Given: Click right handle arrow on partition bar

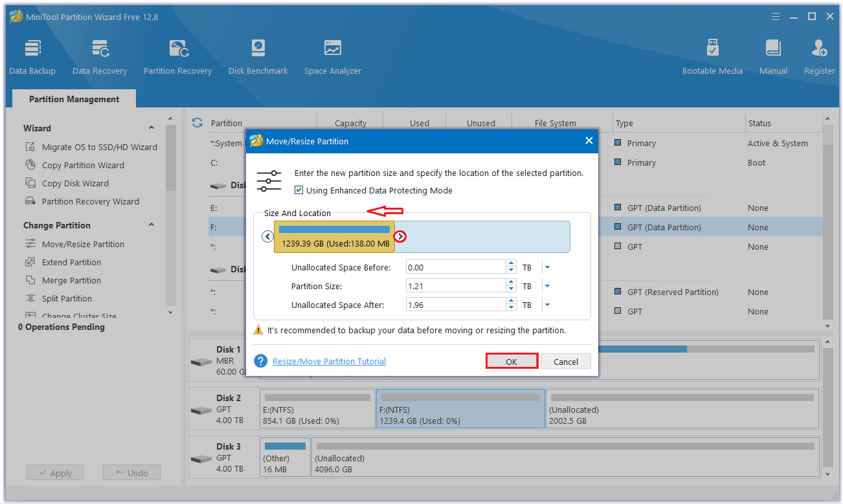Looking at the screenshot, I should [x=401, y=237].
